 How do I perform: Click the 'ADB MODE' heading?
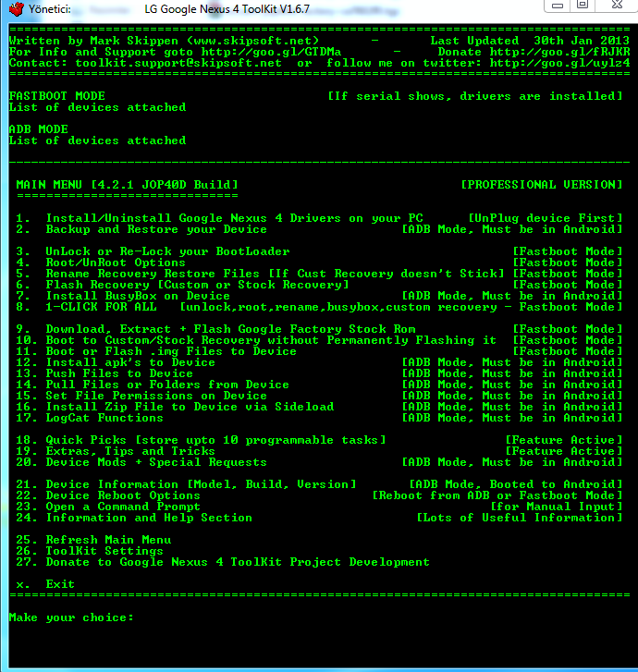pos(39,129)
